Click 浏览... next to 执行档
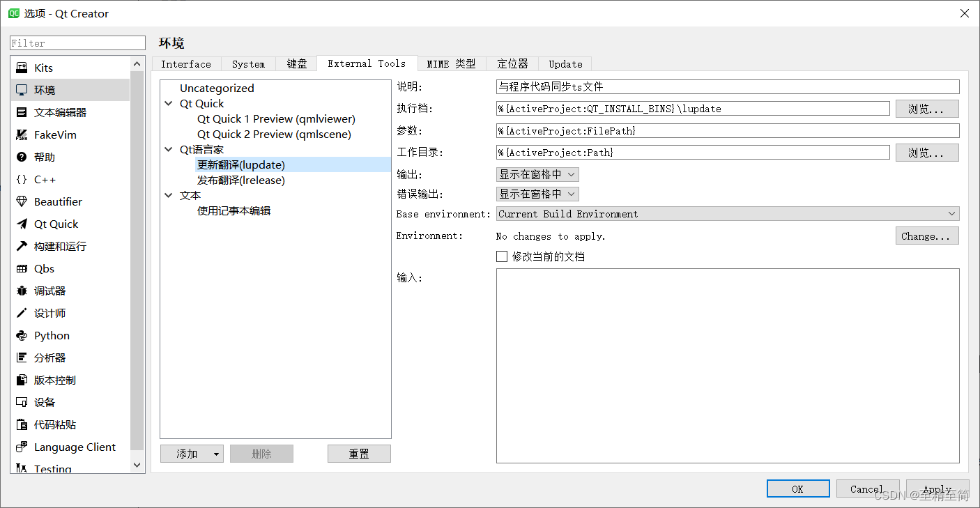 click(x=927, y=108)
